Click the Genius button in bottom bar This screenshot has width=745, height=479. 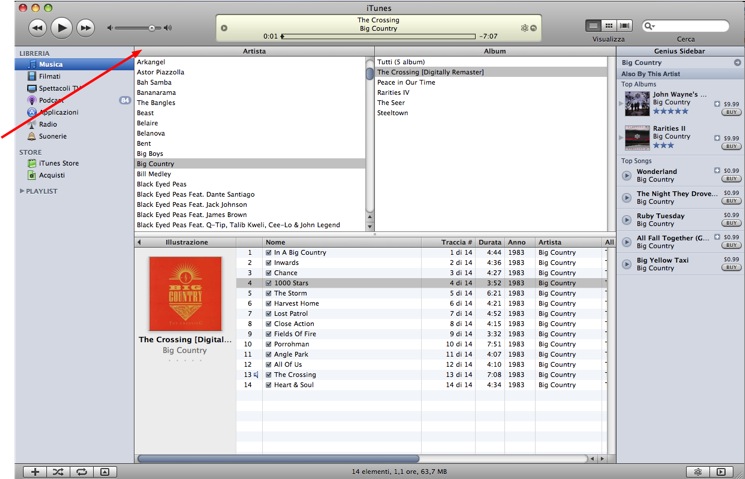tap(698, 472)
